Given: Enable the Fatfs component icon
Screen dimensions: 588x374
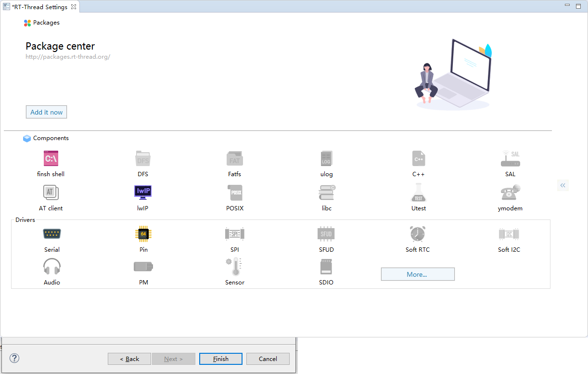Looking at the screenshot, I should pos(235,158).
